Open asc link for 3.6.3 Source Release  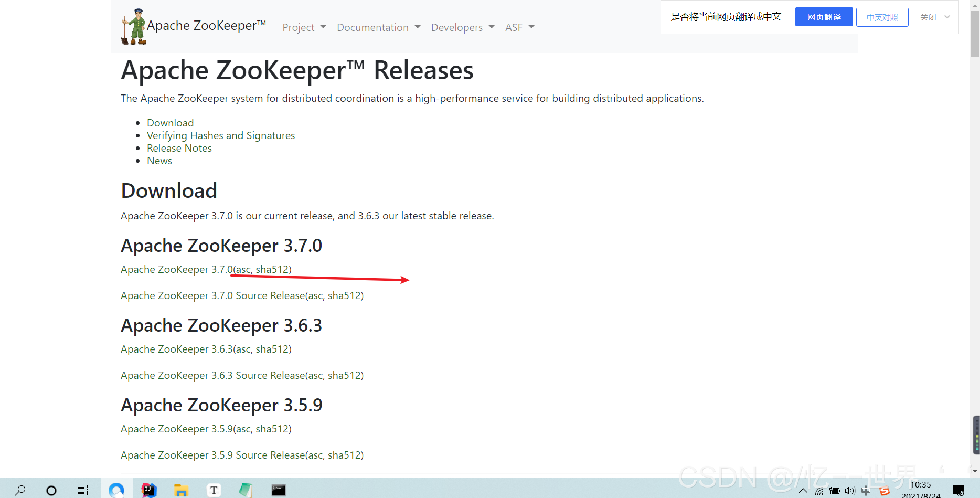tap(315, 375)
